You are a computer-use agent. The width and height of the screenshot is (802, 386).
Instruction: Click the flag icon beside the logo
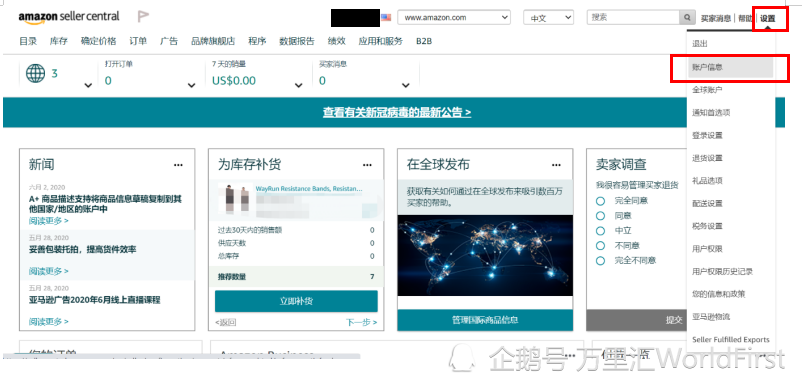[143, 17]
